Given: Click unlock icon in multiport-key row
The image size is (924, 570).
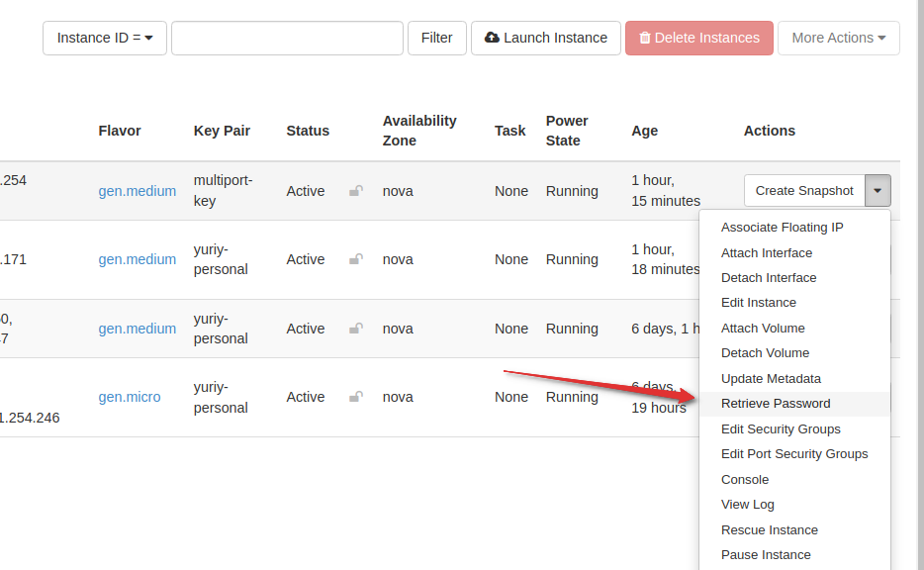Looking at the screenshot, I should point(355,191).
